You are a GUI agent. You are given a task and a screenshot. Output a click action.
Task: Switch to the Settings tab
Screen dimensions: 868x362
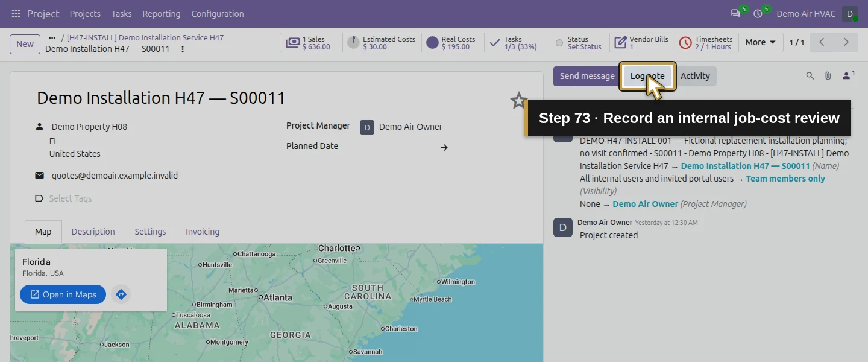click(150, 232)
